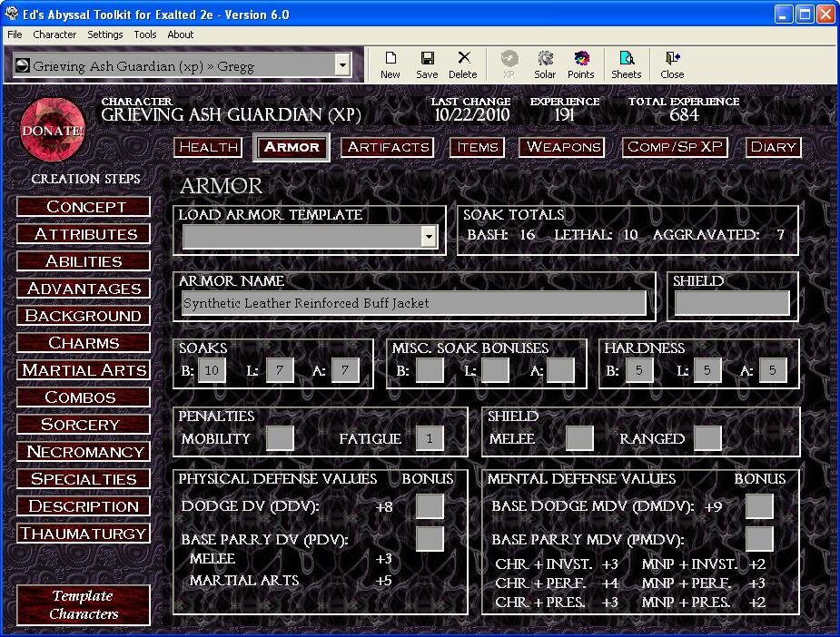The image size is (840, 637).
Task: Open the Comp/Sp XP tab
Action: tap(675, 147)
